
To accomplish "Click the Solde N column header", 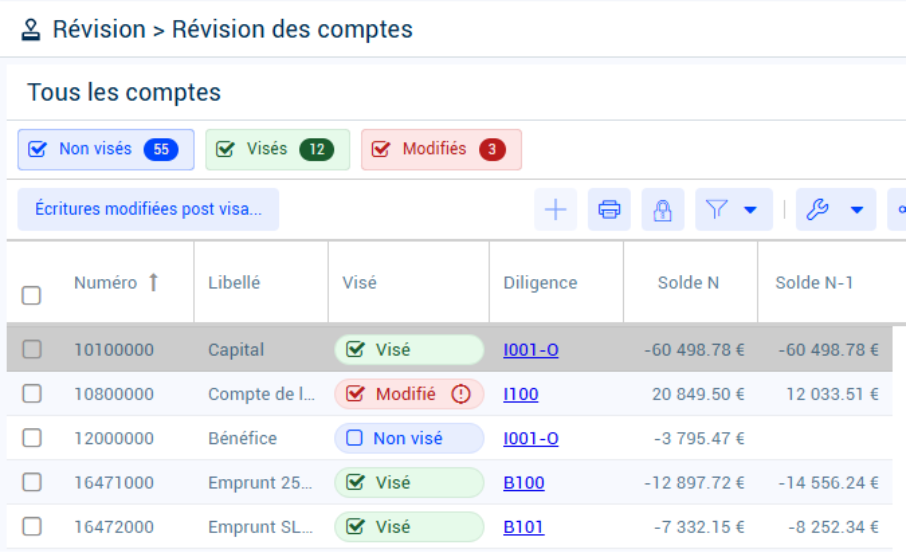I will coord(688,283).
